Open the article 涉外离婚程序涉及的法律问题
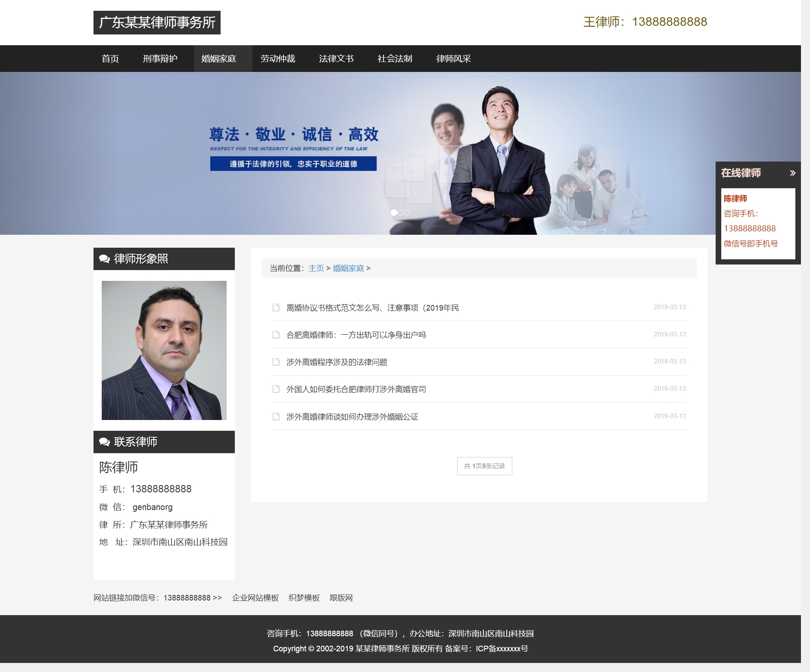The image size is (810, 672). (x=337, y=362)
